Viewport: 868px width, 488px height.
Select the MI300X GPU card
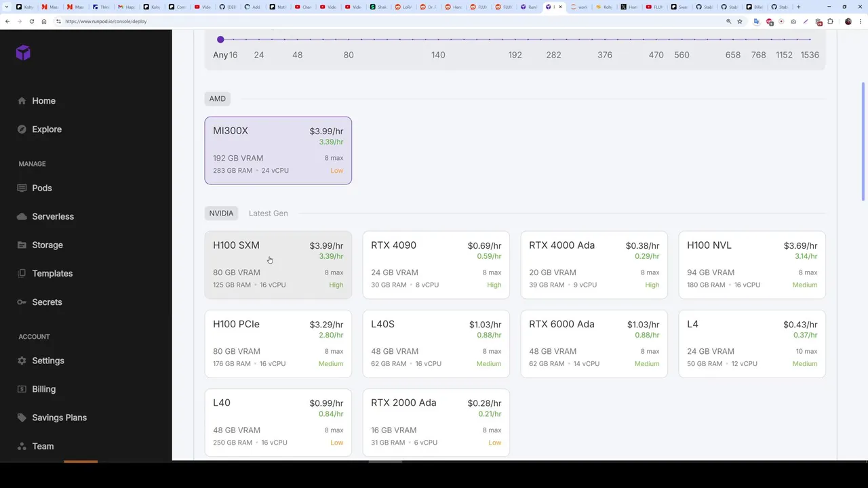pyautogui.click(x=278, y=150)
